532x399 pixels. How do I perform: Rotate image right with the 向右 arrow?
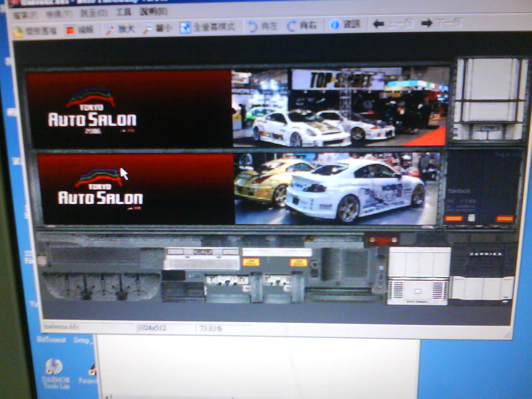click(x=292, y=26)
